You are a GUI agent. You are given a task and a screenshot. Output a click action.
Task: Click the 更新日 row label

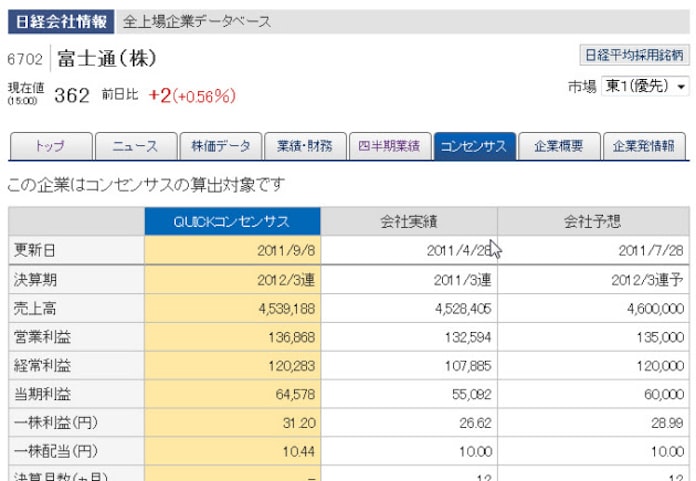pyautogui.click(x=35, y=250)
